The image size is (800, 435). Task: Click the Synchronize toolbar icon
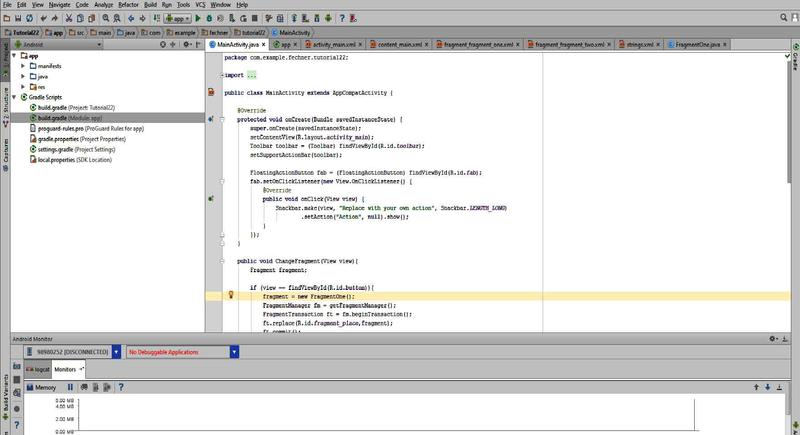pyautogui.click(x=30, y=18)
